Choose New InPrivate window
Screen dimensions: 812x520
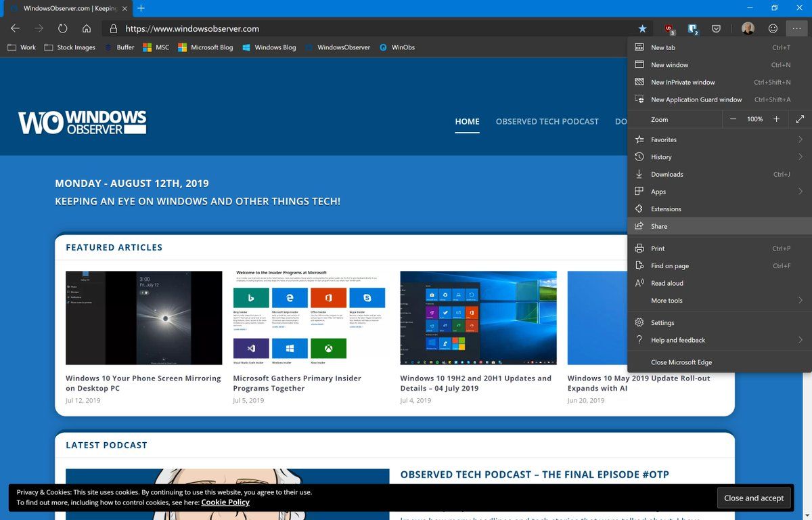tap(719, 82)
